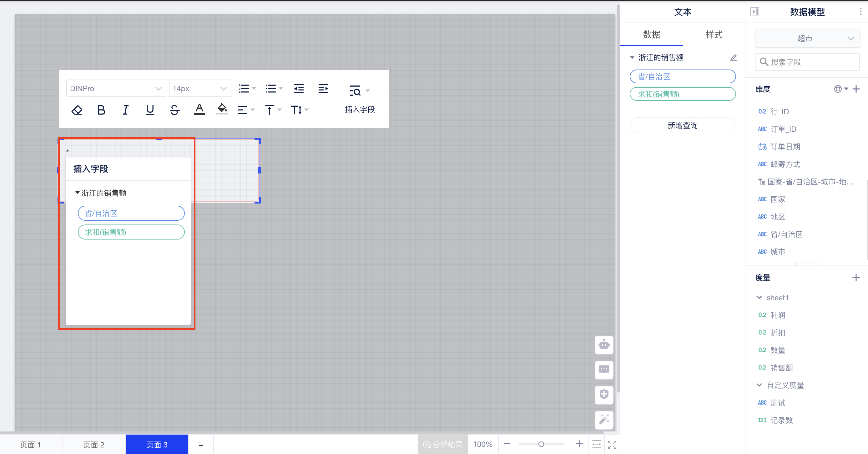Open the 超市 data model dropdown

tap(807, 38)
